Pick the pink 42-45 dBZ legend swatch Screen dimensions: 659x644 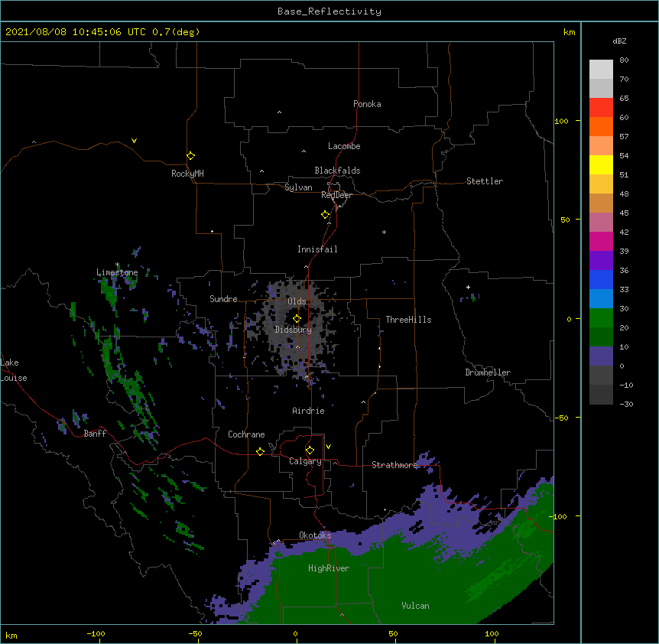point(601,223)
